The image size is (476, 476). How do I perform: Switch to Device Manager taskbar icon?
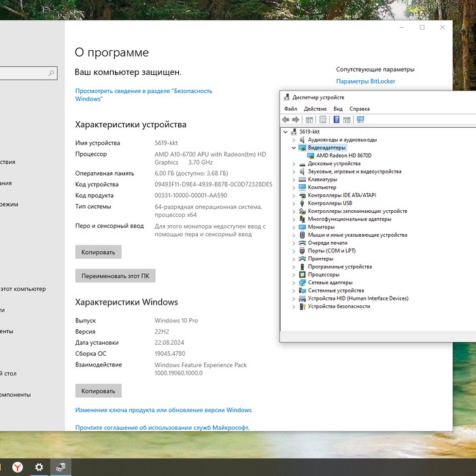tap(61, 467)
